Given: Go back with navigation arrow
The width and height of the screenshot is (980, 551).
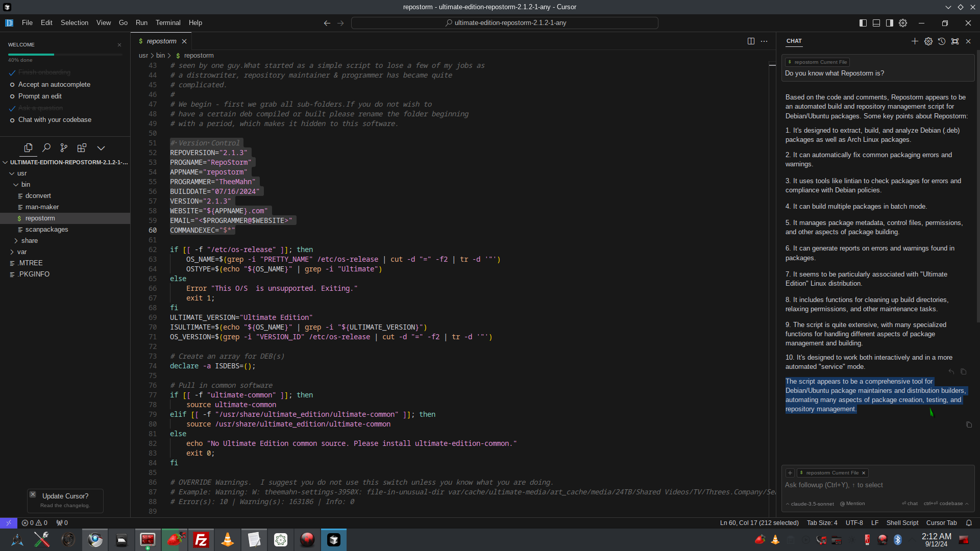Looking at the screenshot, I should tap(327, 23).
